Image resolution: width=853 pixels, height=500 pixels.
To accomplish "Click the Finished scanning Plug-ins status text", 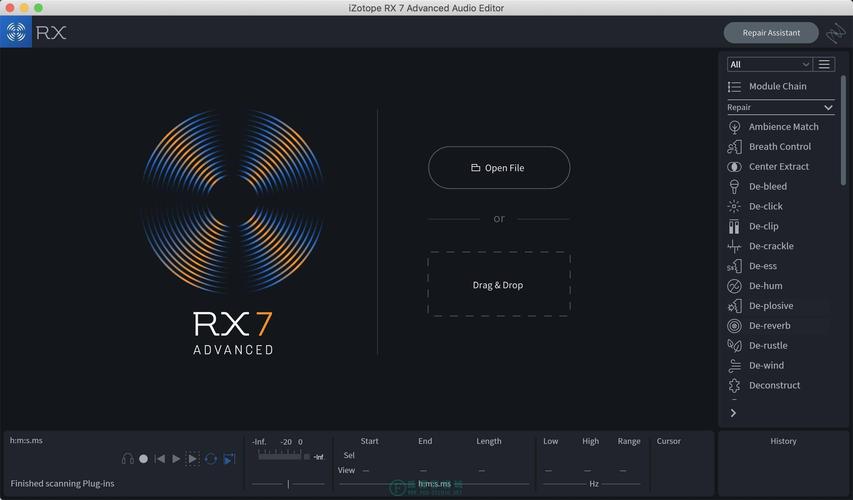I will click(63, 483).
